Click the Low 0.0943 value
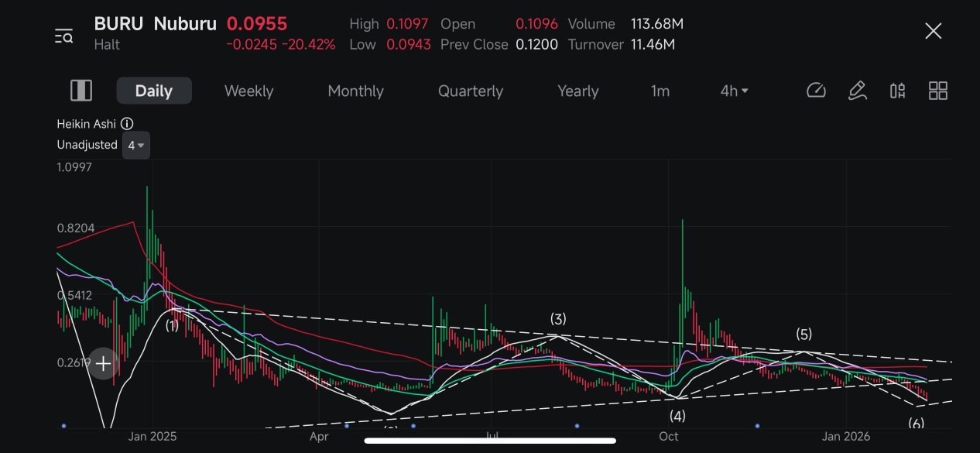Screen dimensions: 980x453 pyautogui.click(x=409, y=45)
